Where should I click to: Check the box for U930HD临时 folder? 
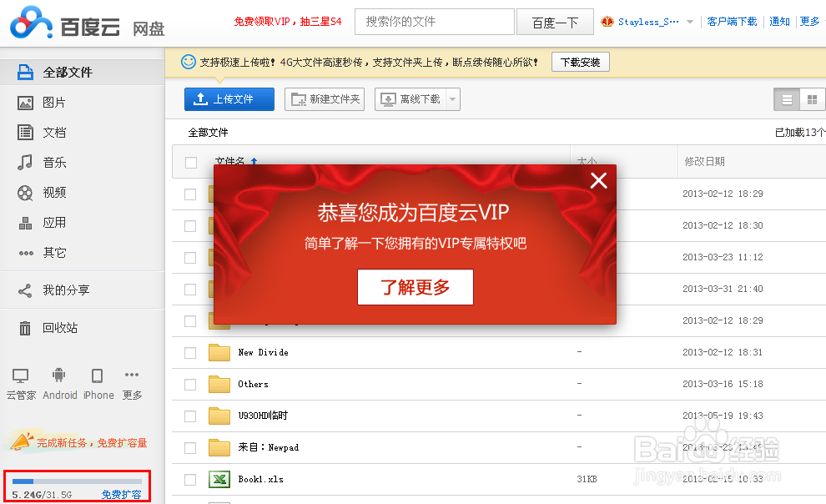(x=190, y=416)
